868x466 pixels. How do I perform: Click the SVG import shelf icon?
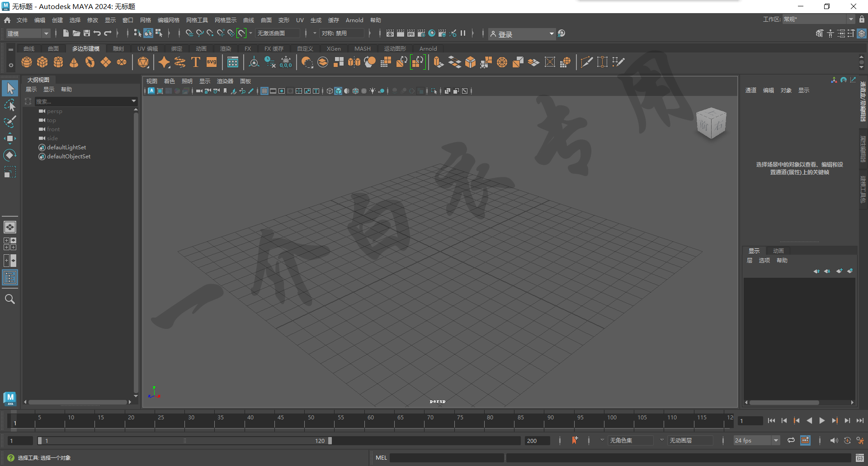212,62
